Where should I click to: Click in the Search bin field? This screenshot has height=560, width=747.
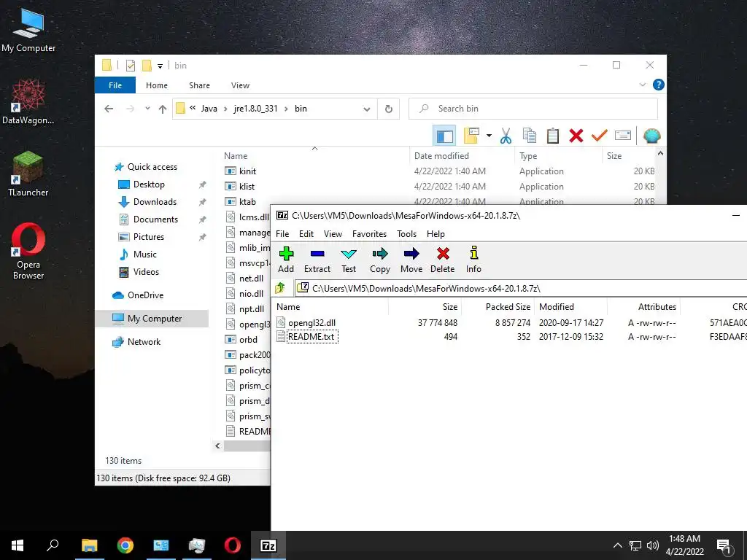click(533, 109)
